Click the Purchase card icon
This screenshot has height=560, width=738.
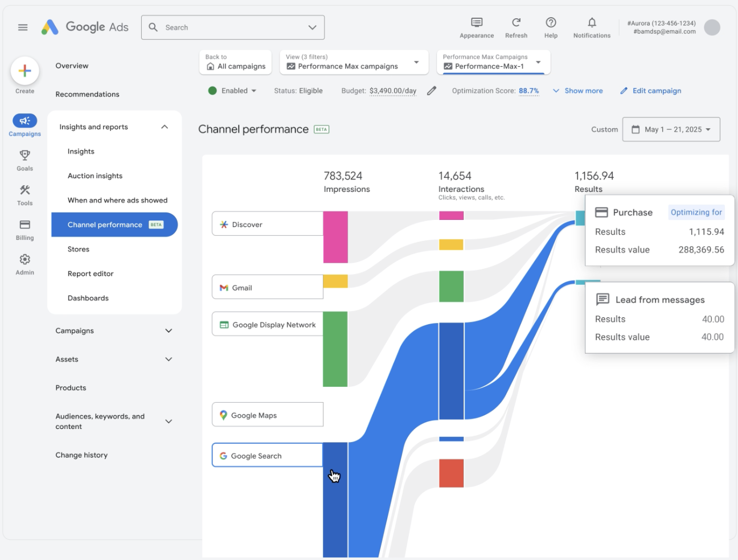[x=601, y=212]
